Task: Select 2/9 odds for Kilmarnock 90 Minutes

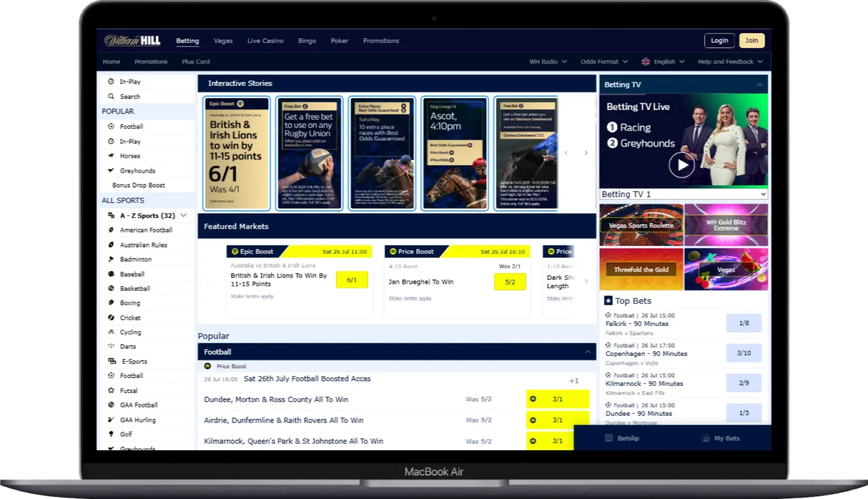Action: click(x=744, y=383)
